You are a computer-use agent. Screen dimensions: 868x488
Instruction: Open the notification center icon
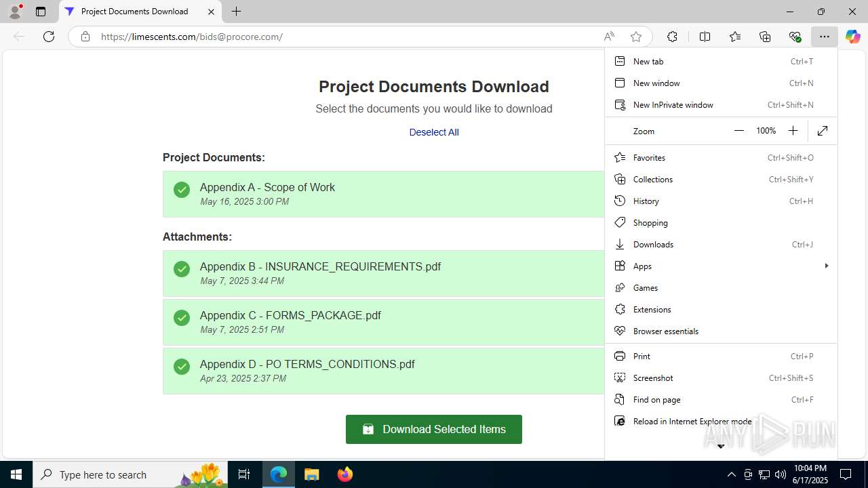[846, 474]
